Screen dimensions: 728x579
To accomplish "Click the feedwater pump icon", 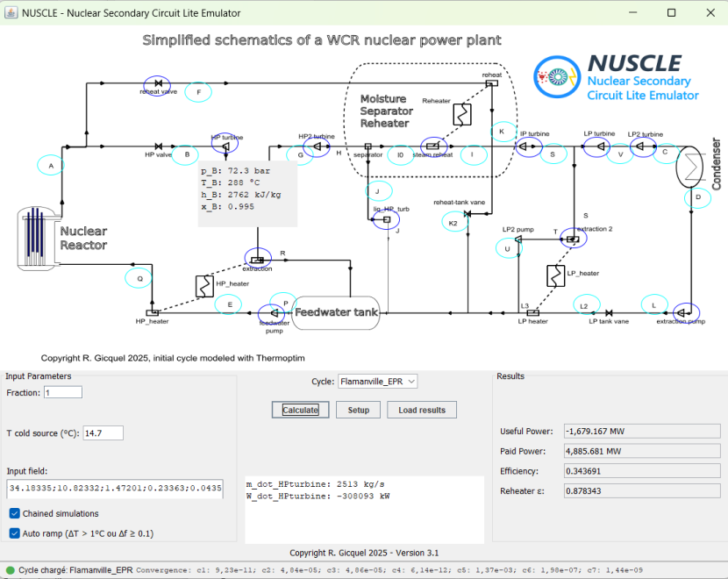I will 275,312.
